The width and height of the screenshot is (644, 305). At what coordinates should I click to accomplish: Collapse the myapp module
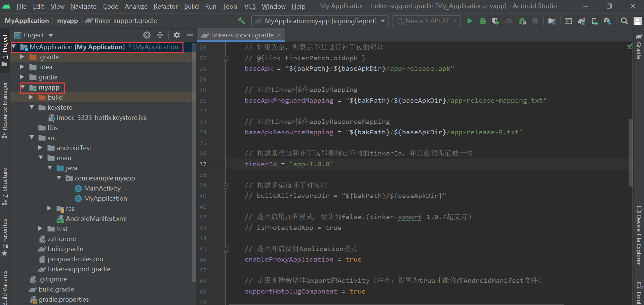click(23, 87)
